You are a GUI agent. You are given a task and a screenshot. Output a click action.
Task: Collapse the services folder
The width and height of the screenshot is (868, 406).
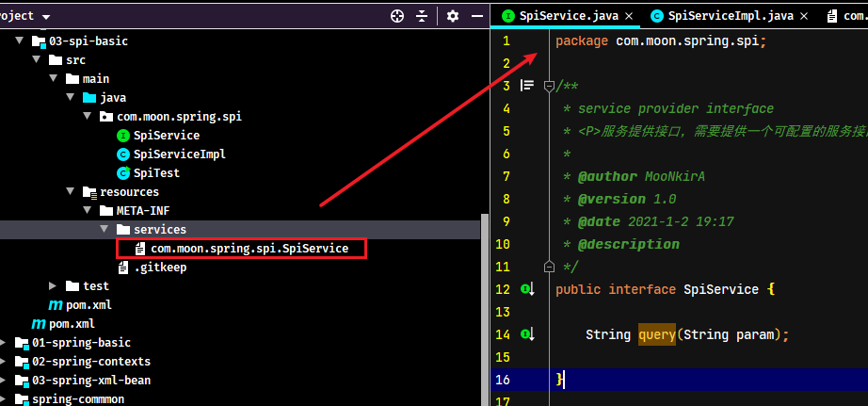coord(104,229)
